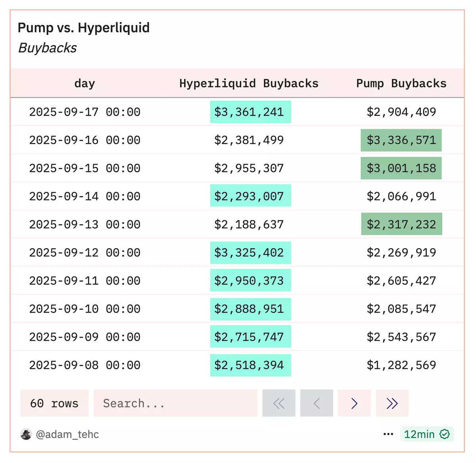Go to the next page arrow
This screenshot has height=463, width=476.
pos(354,403)
